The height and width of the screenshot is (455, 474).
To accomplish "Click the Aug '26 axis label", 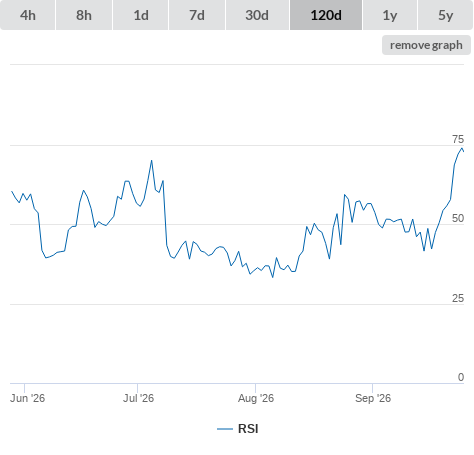I will pyautogui.click(x=256, y=398).
